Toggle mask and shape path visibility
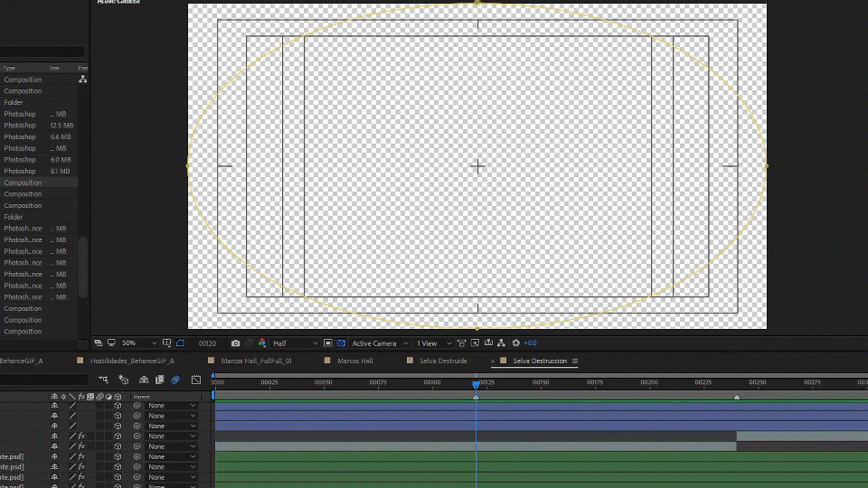Viewport: 868px width, 488px height. click(x=181, y=343)
